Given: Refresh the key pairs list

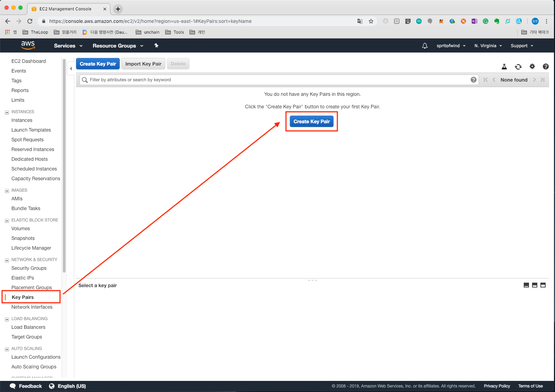Looking at the screenshot, I should click(x=518, y=67).
